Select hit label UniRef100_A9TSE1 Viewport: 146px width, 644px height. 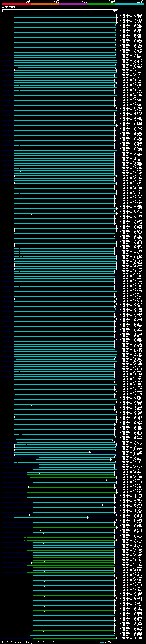coord(131,462)
